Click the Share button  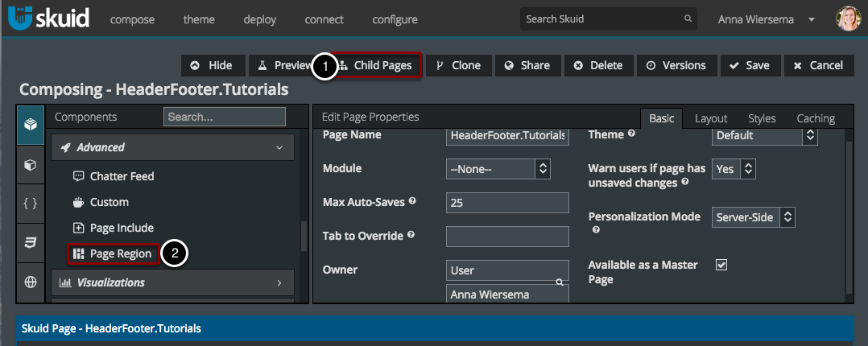(527, 65)
